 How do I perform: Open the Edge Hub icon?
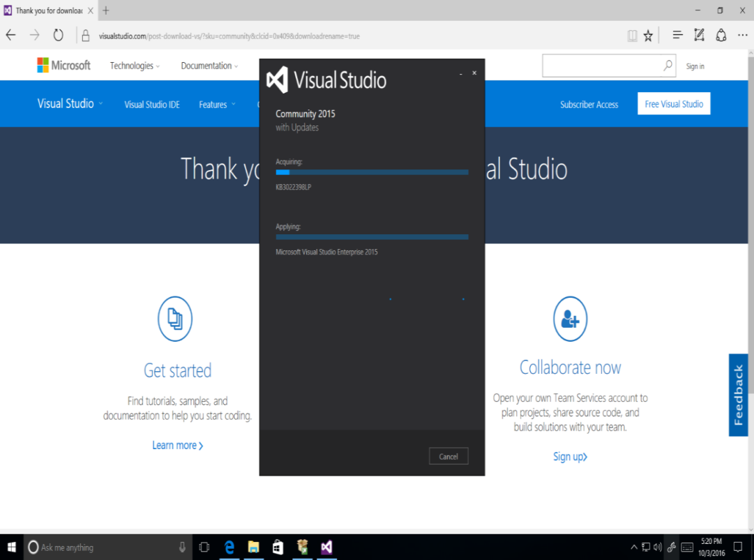click(677, 35)
